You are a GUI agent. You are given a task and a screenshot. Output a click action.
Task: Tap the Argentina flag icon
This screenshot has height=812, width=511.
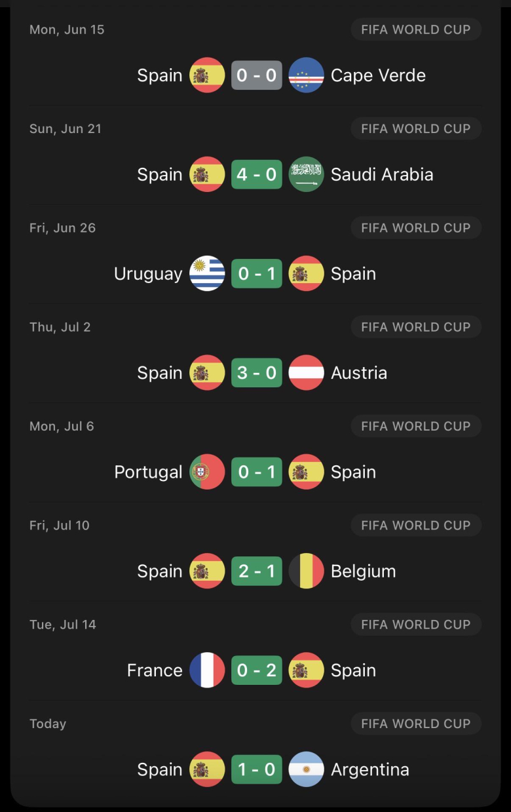(x=306, y=769)
